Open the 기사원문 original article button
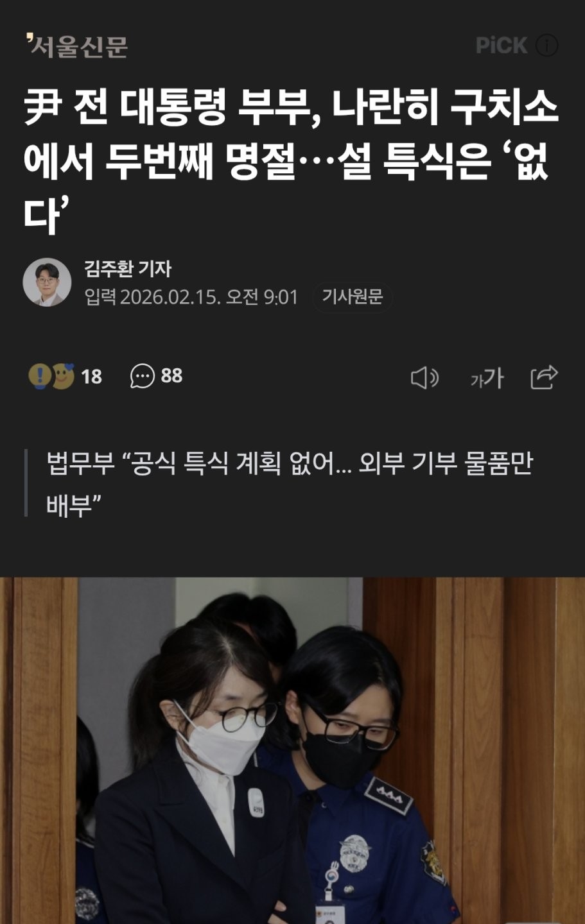 352,296
